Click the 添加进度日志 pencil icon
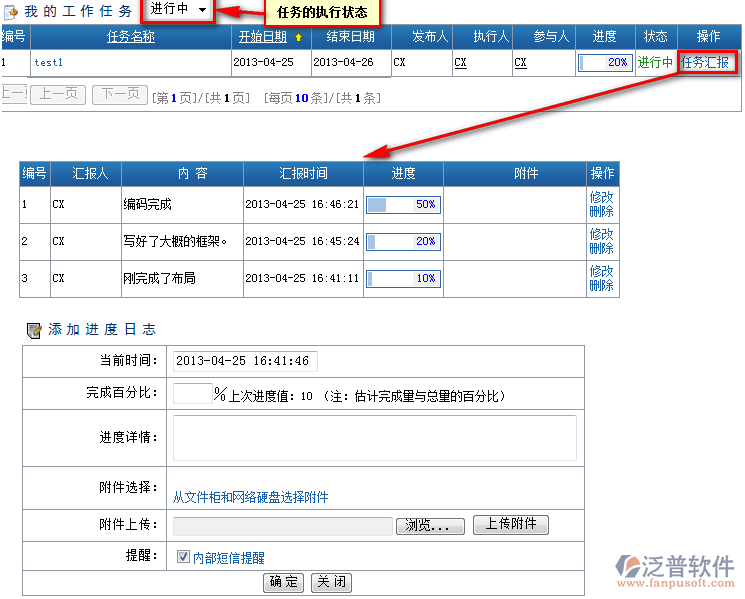The height and width of the screenshot is (599, 745). tap(34, 329)
